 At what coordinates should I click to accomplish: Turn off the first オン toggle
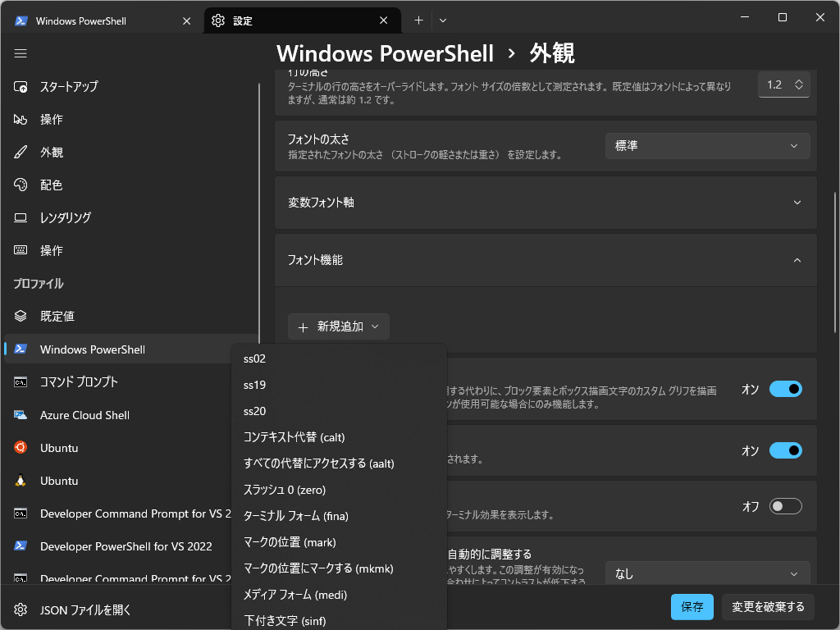(785, 389)
